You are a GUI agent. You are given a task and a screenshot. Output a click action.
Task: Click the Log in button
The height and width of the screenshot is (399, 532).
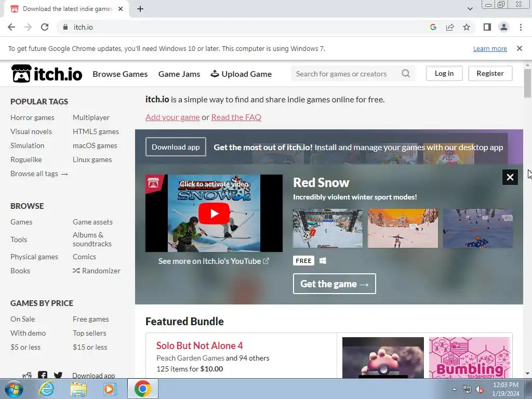coord(444,73)
